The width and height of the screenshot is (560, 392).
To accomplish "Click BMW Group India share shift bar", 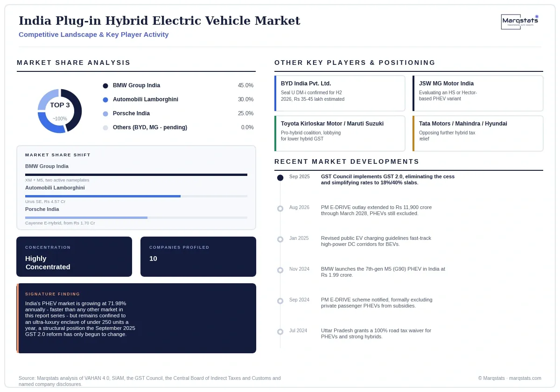I will click(x=136, y=175).
